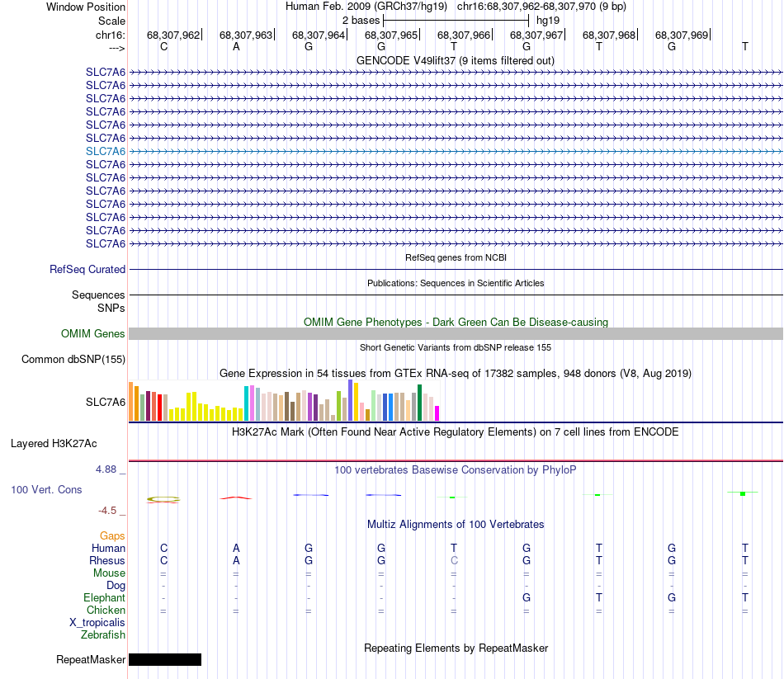Click the olive PhyloP conservation mark

(x=163, y=499)
